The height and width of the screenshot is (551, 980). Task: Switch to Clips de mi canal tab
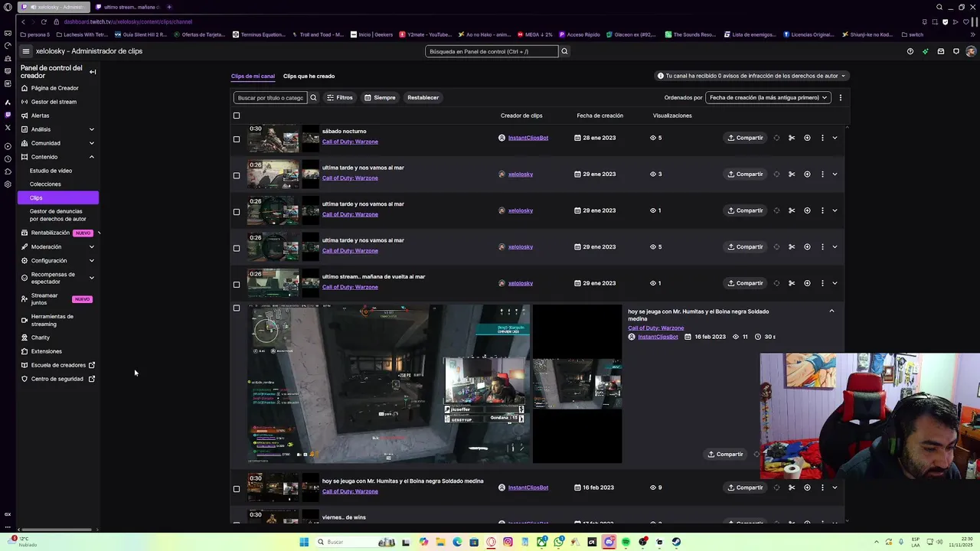[x=253, y=76]
